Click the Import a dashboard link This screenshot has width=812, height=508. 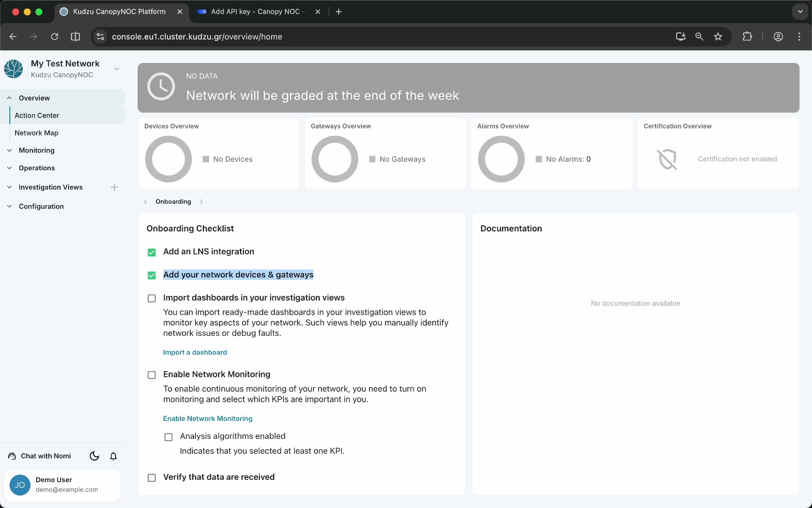coord(195,352)
